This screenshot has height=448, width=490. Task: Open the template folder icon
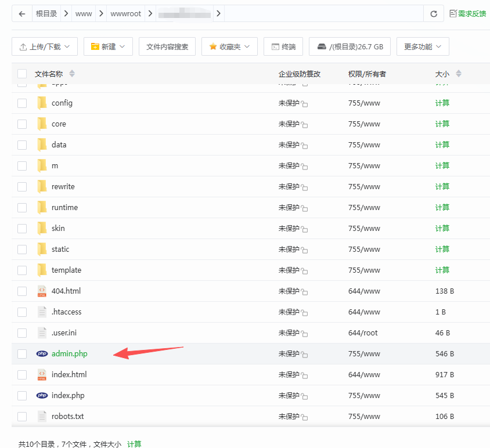pos(42,270)
